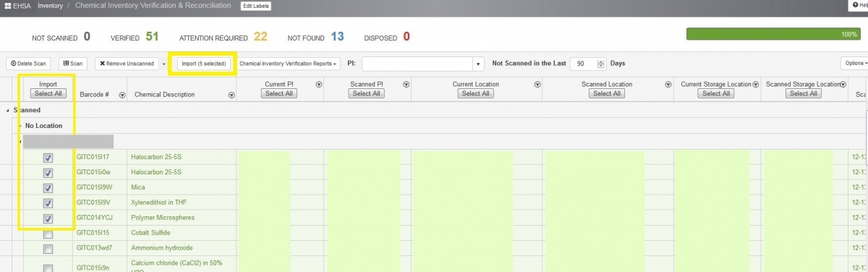868x272 pixels.
Task: Click Chemical Description column header
Action: click(165, 95)
